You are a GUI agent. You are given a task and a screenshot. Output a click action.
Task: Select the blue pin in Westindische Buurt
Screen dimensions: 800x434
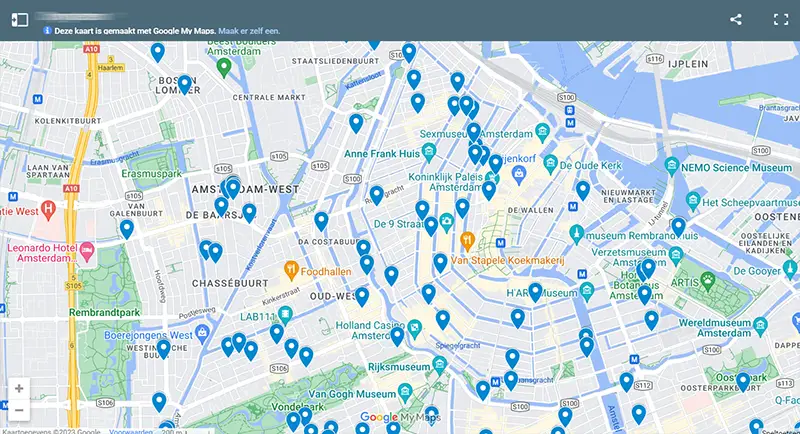pyautogui.click(x=163, y=349)
